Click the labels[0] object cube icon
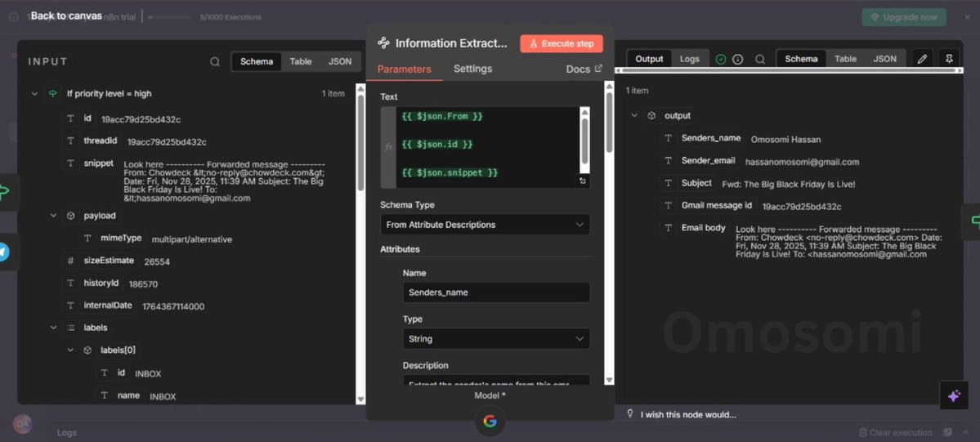This screenshot has height=442, width=980. (87, 350)
